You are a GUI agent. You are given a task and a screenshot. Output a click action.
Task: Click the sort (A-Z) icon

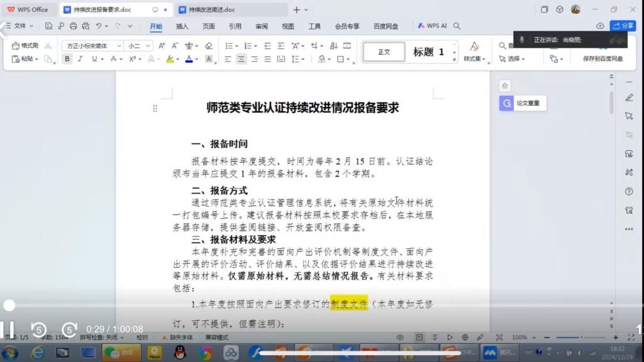(334, 45)
